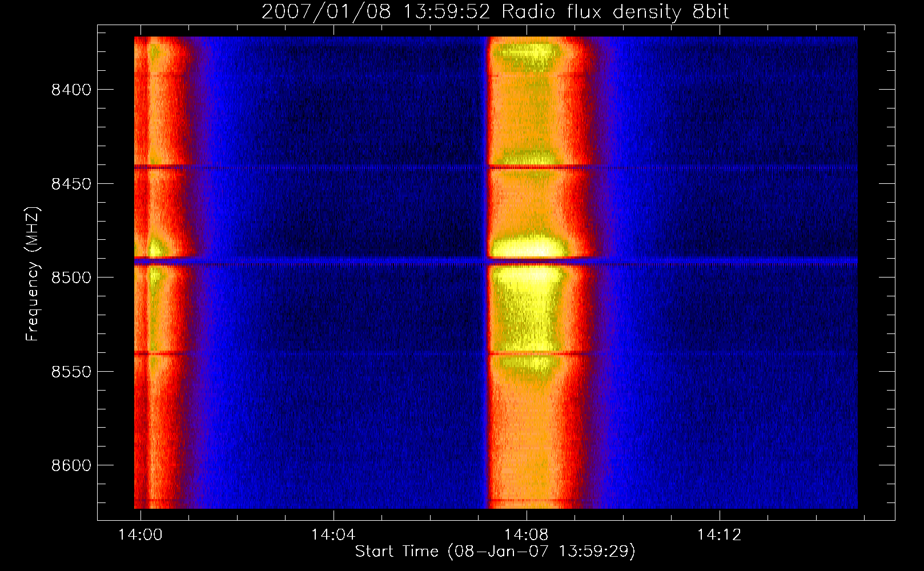Click the 14:04 time axis label
The image size is (924, 571).
click(x=333, y=534)
